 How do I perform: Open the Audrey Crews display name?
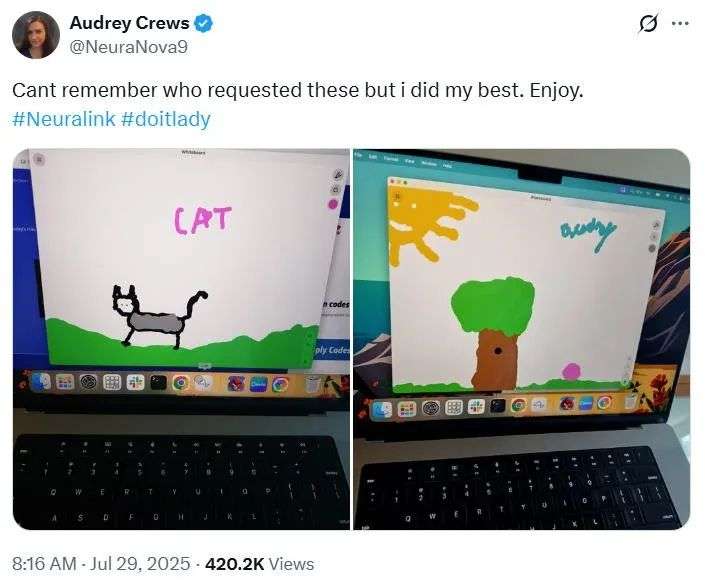point(129,23)
